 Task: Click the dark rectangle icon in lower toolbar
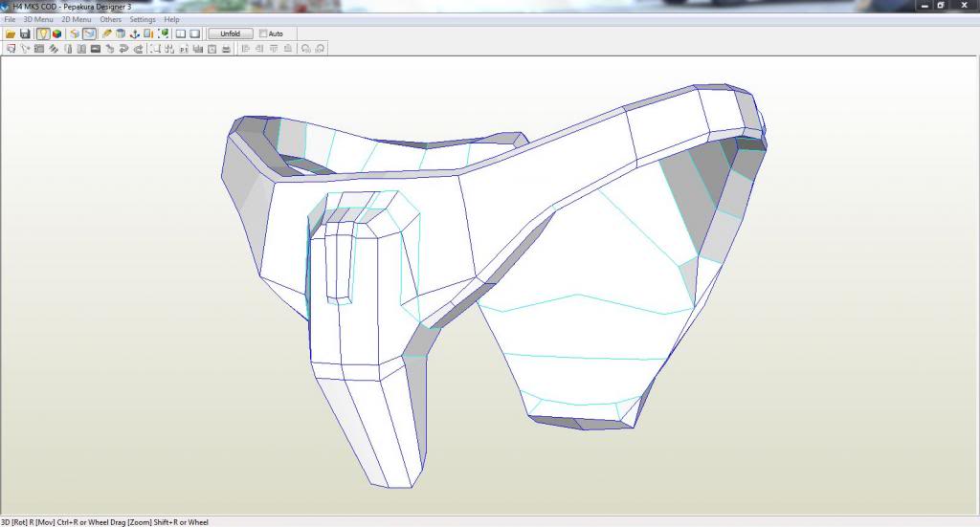(x=96, y=49)
